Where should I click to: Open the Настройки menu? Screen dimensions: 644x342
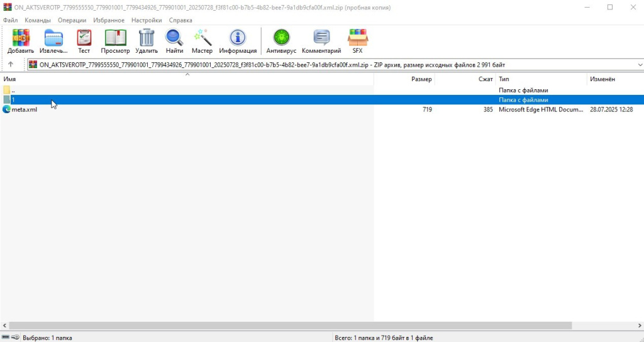[146, 20]
